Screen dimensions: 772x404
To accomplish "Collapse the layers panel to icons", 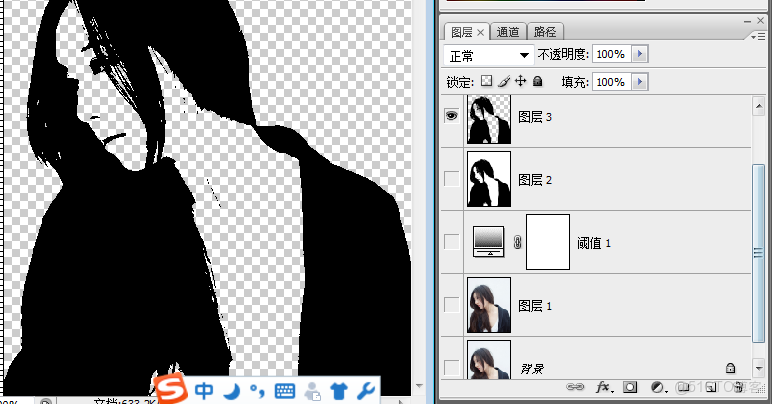I will click(x=747, y=21).
